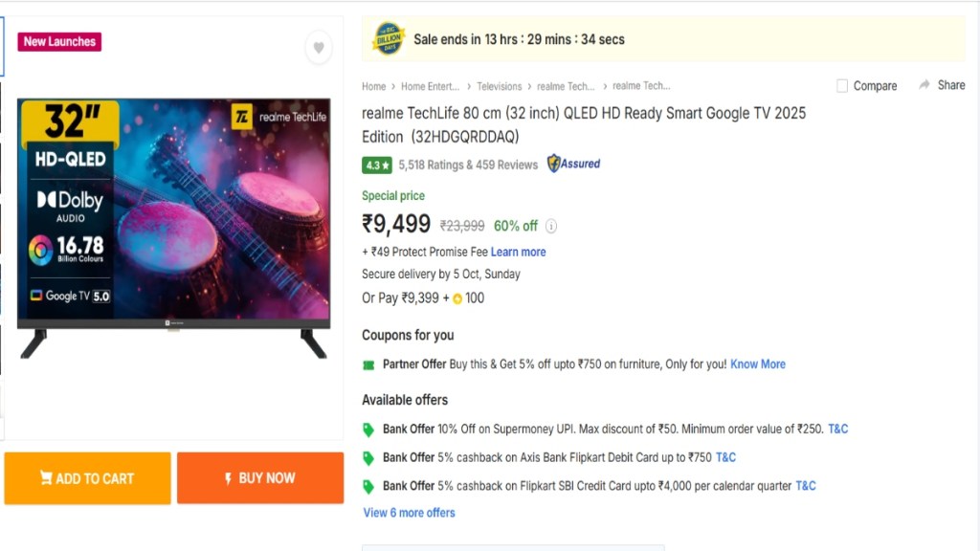This screenshot has height=551, width=980.
Task: Click the wishlist heart icon
Action: click(319, 48)
